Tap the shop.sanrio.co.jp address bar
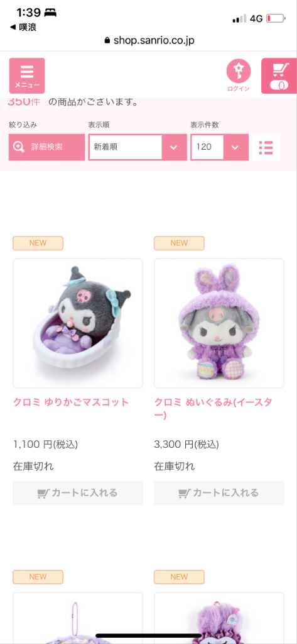297x644 pixels. point(149,40)
